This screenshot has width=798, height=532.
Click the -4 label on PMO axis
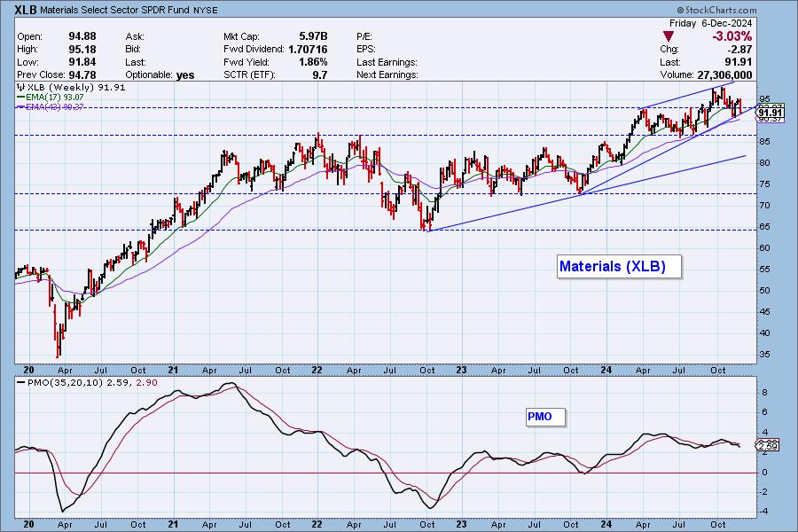[763, 512]
